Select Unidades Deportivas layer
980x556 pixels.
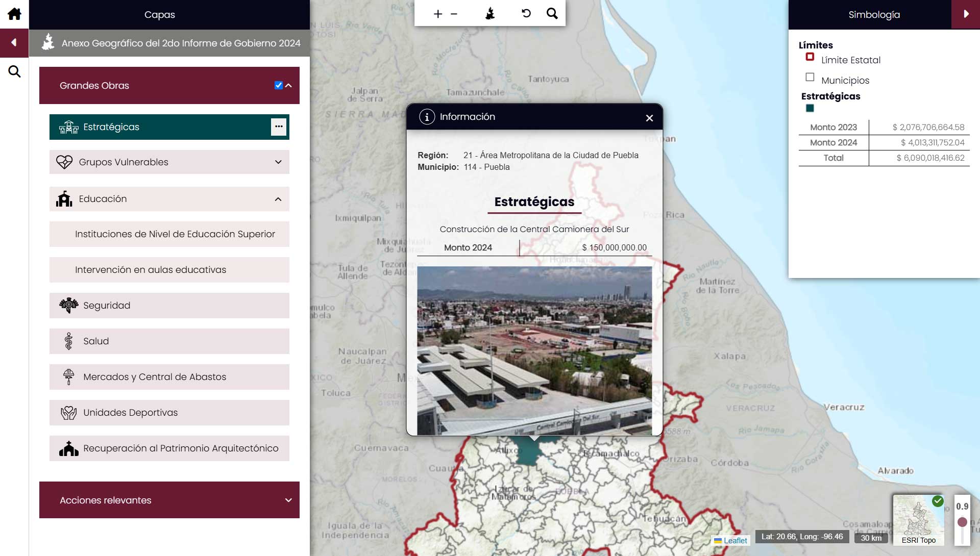(169, 413)
